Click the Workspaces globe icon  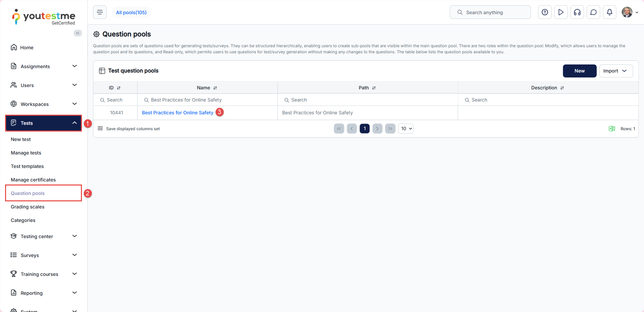click(14, 104)
